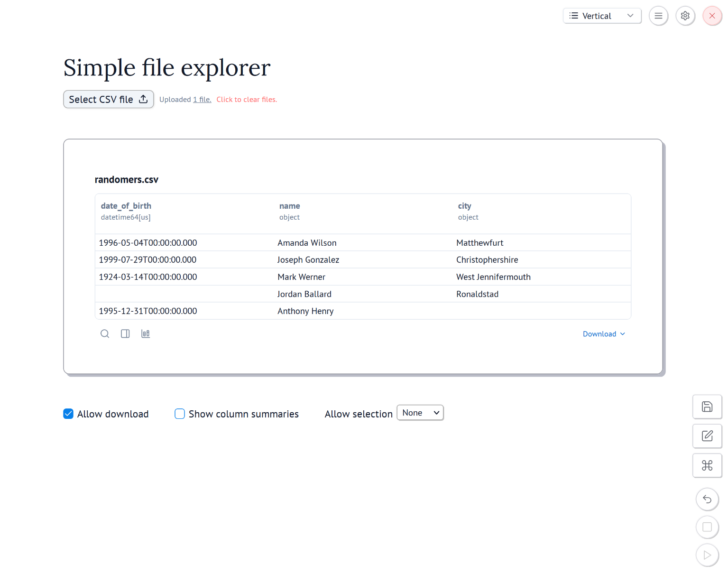Toggle the column explorer panel icon

pyautogui.click(x=125, y=334)
